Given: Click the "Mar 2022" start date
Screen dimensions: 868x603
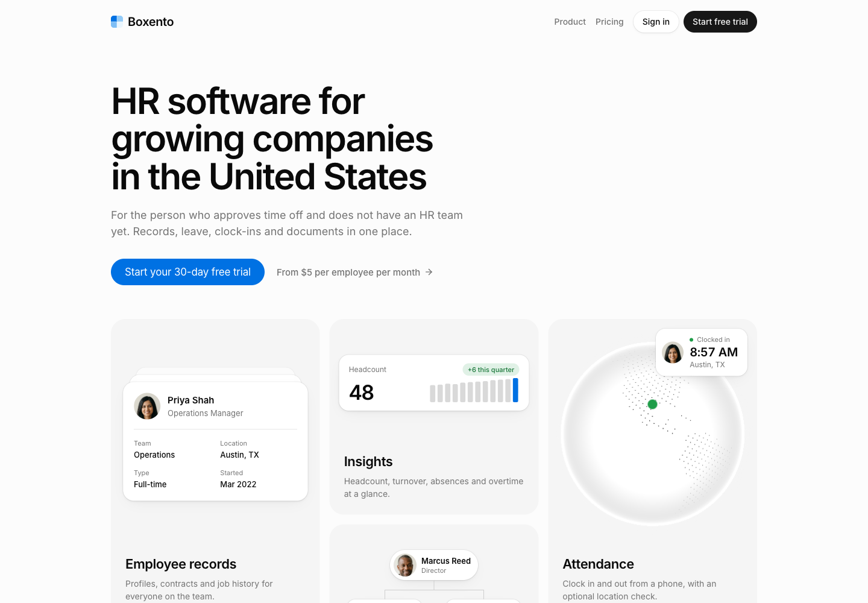Looking at the screenshot, I should point(238,484).
